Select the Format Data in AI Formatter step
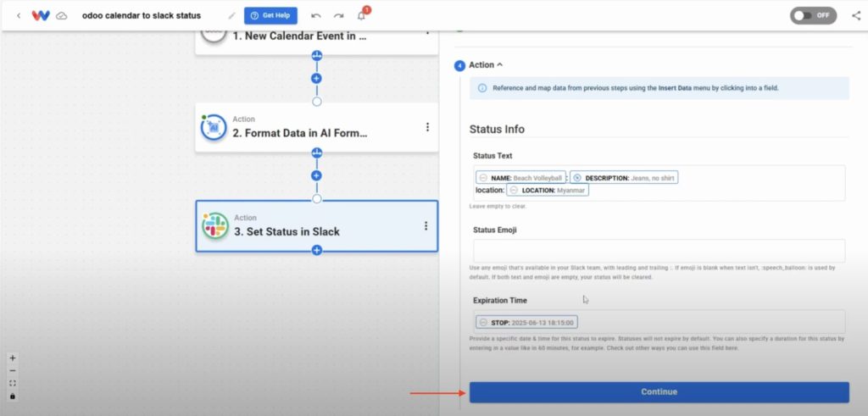Image resolution: width=868 pixels, height=416 pixels. tap(317, 127)
